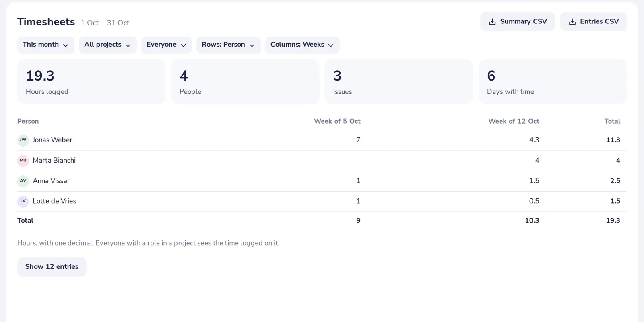Open the This month date range dropdown
This screenshot has width=644, height=322.
[x=45, y=45]
